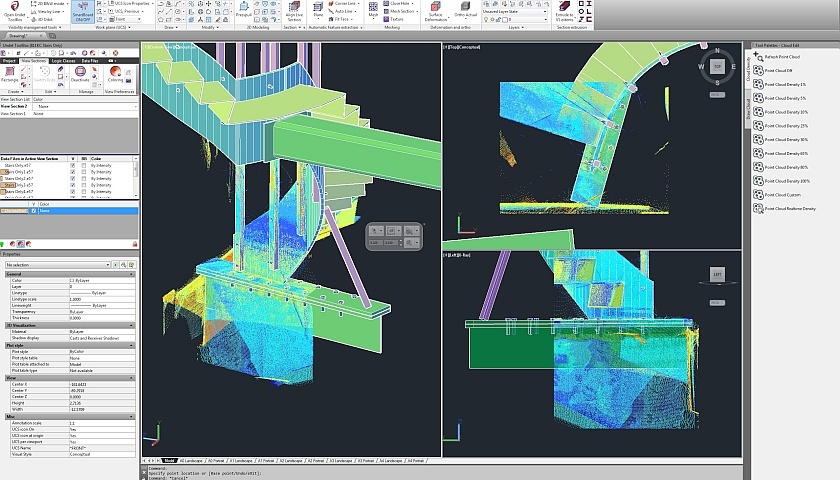Switch to the Project tab

pyautogui.click(x=9, y=61)
